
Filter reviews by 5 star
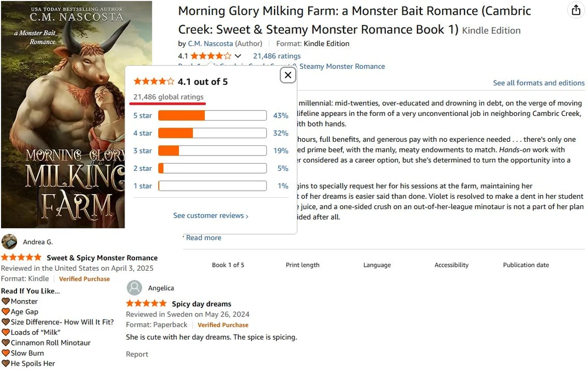pyautogui.click(x=142, y=116)
